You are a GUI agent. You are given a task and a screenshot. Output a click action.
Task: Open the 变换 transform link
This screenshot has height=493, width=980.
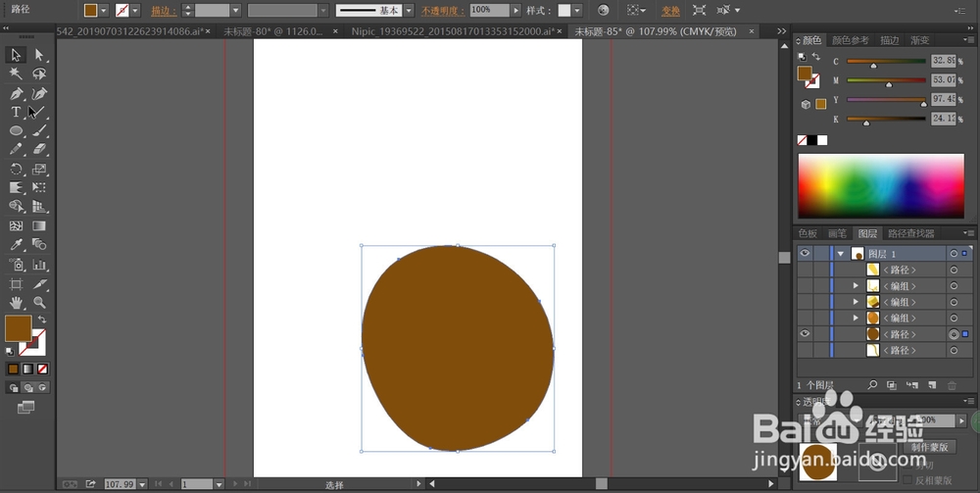[x=670, y=11]
